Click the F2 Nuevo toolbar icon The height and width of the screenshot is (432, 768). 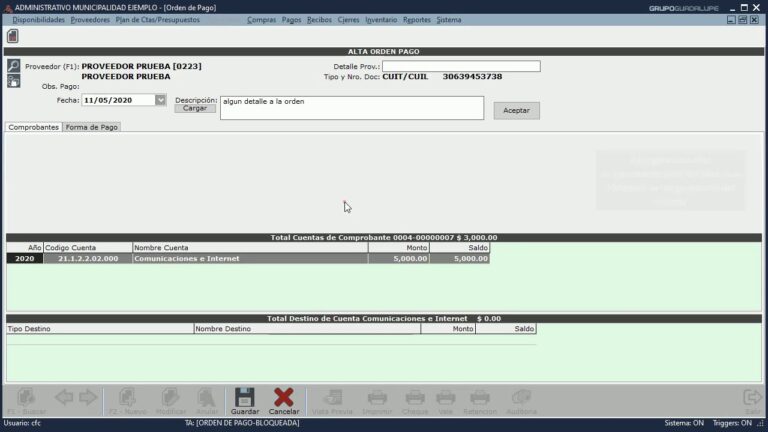[127, 397]
